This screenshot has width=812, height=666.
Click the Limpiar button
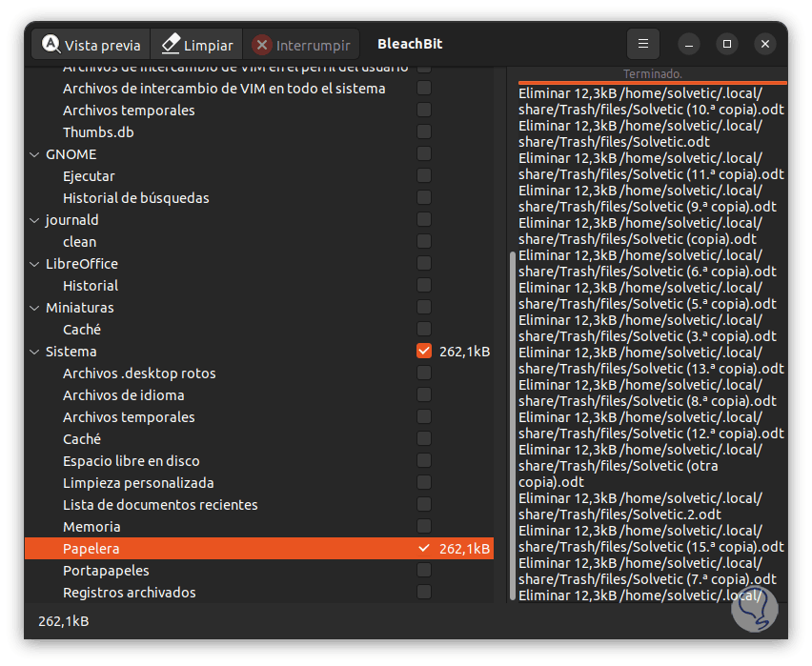[196, 44]
